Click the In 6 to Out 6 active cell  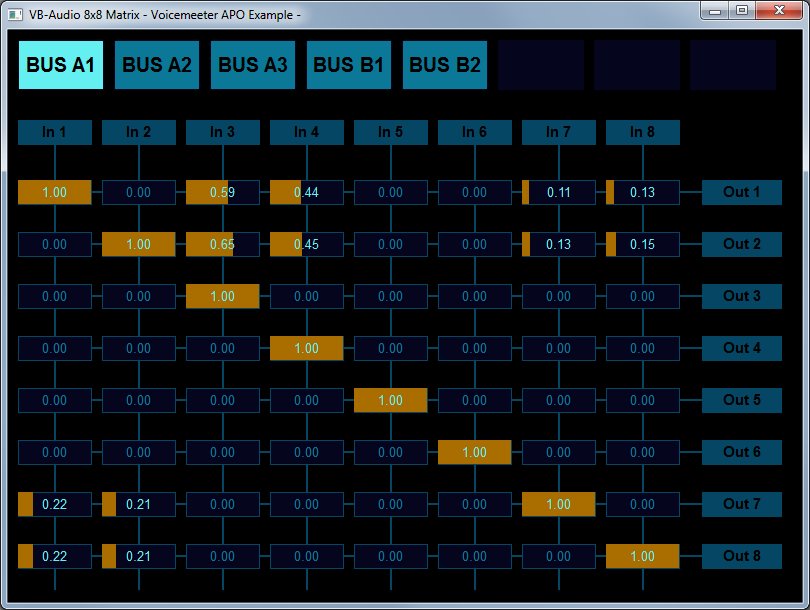475,452
